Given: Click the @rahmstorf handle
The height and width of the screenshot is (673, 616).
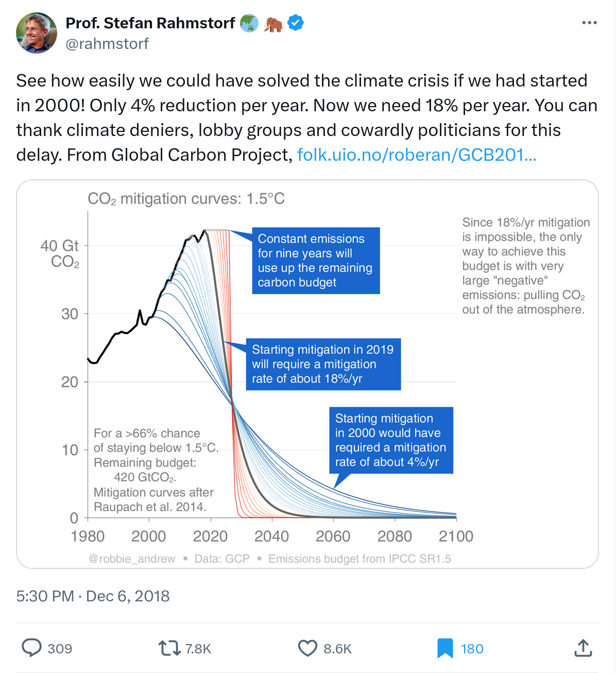Looking at the screenshot, I should pos(107,44).
